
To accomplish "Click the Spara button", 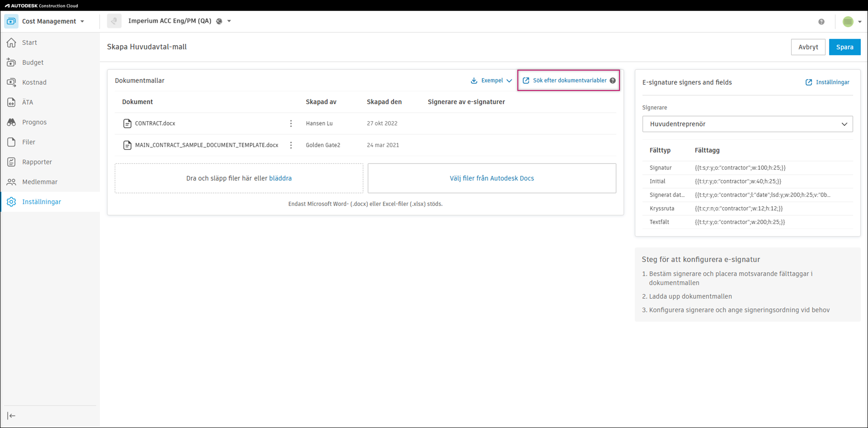I will click(844, 47).
